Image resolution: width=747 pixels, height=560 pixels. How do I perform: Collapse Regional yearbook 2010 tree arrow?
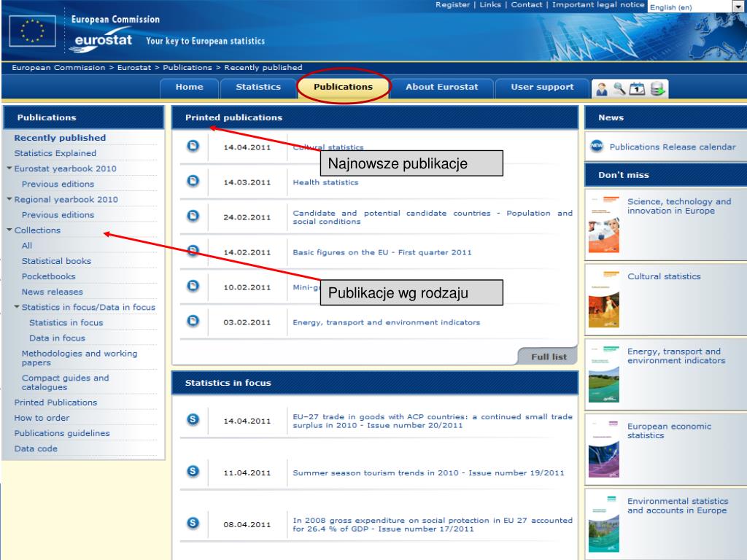pyautogui.click(x=9, y=199)
